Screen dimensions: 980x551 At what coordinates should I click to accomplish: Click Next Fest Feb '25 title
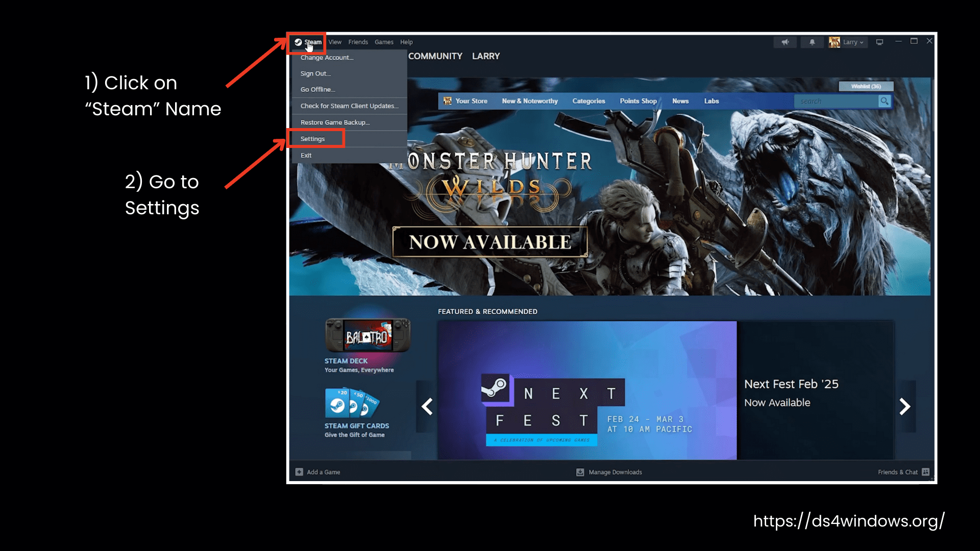pos(791,384)
